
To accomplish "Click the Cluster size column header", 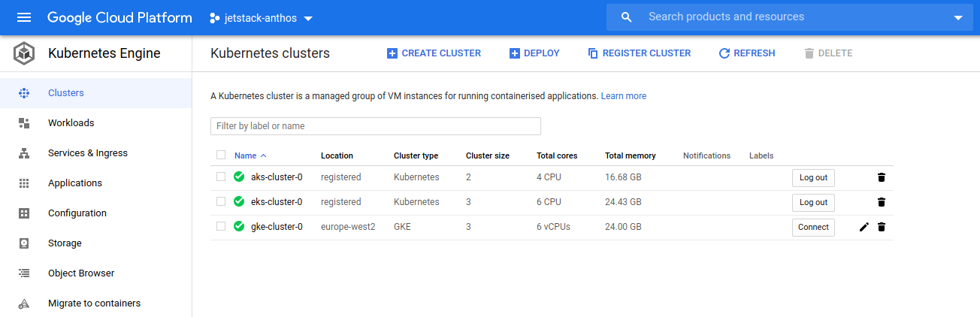I will [x=488, y=155].
